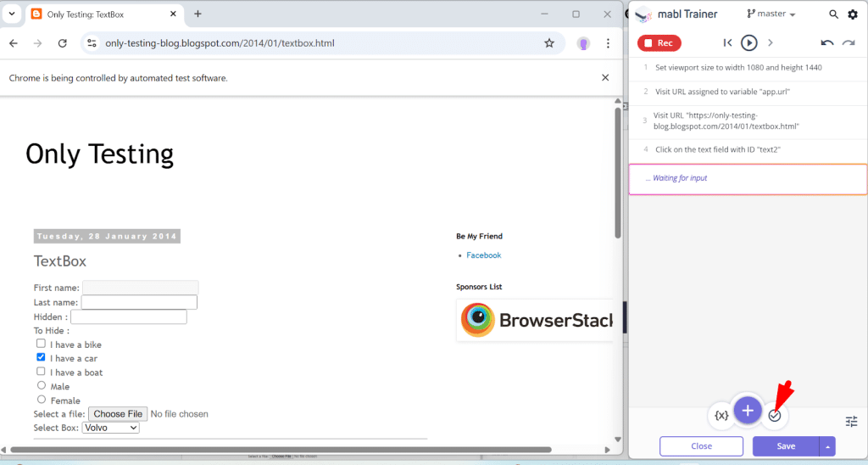Open the trainer step filter sliders icon
Viewport: 868px width, 465px height.
tap(851, 422)
